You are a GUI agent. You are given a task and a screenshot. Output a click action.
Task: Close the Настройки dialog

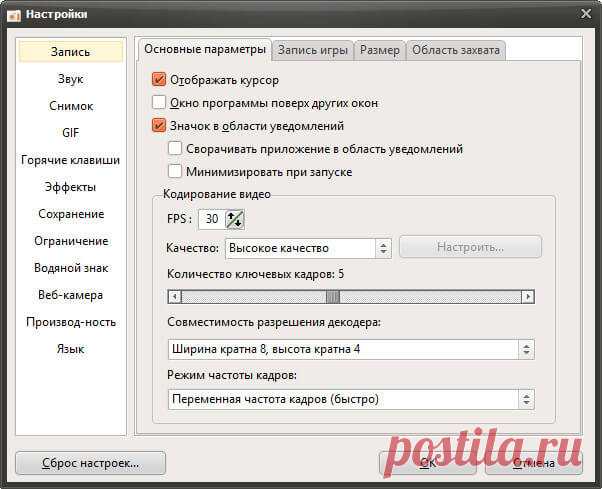pos(586,14)
